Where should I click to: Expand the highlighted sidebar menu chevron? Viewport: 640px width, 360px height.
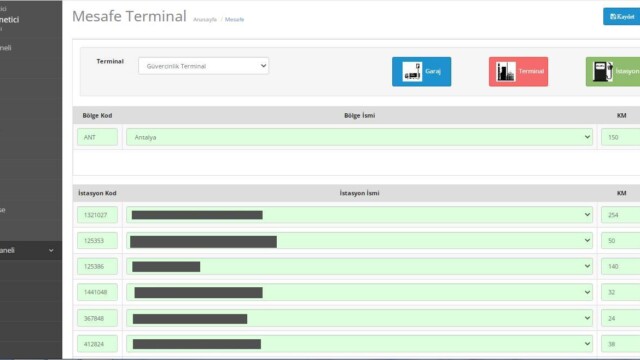[51, 250]
